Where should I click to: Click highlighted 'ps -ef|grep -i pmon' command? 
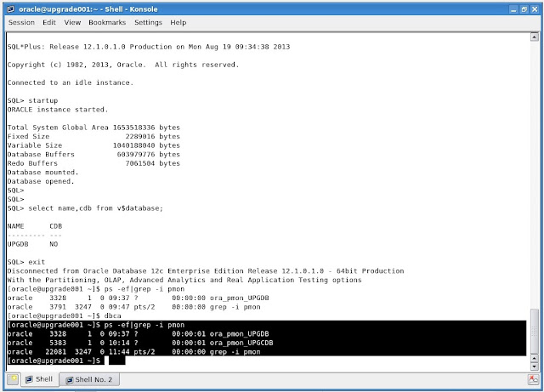click(x=144, y=325)
